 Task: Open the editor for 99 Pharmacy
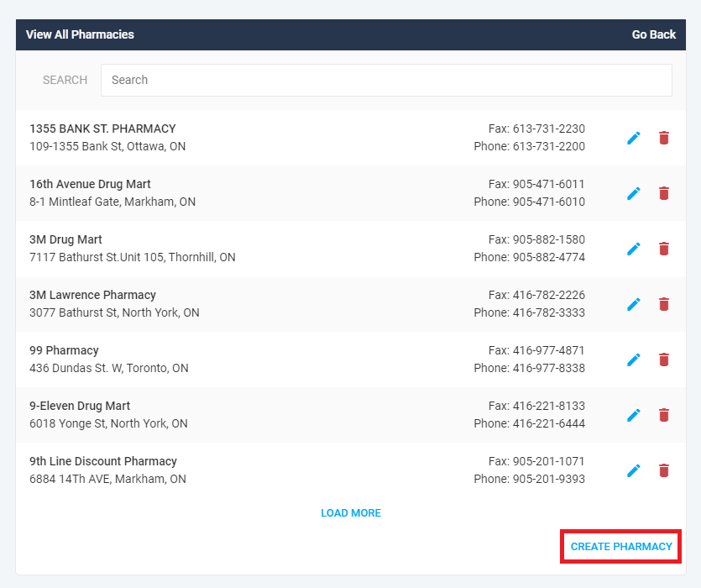(634, 360)
